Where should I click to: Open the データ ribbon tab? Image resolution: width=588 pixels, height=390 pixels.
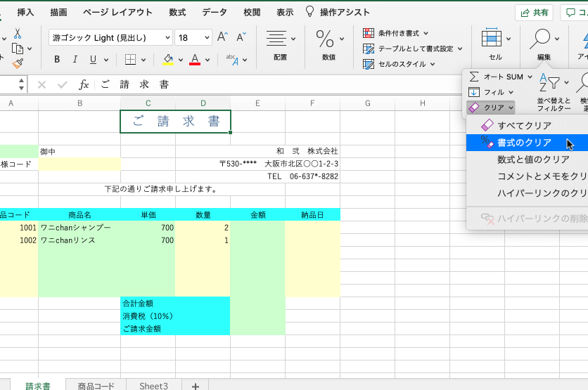tap(215, 13)
